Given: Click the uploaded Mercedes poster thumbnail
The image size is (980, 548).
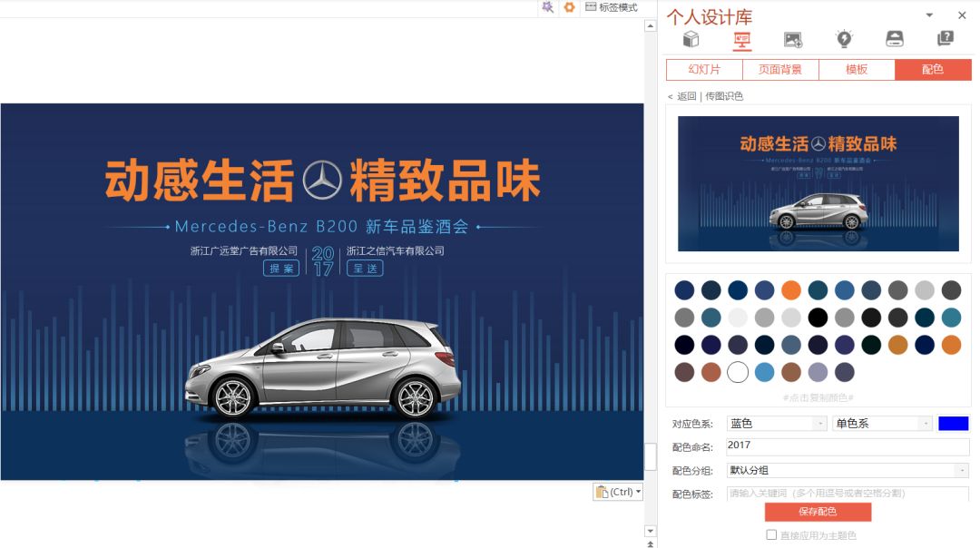Looking at the screenshot, I should pyautogui.click(x=818, y=183).
